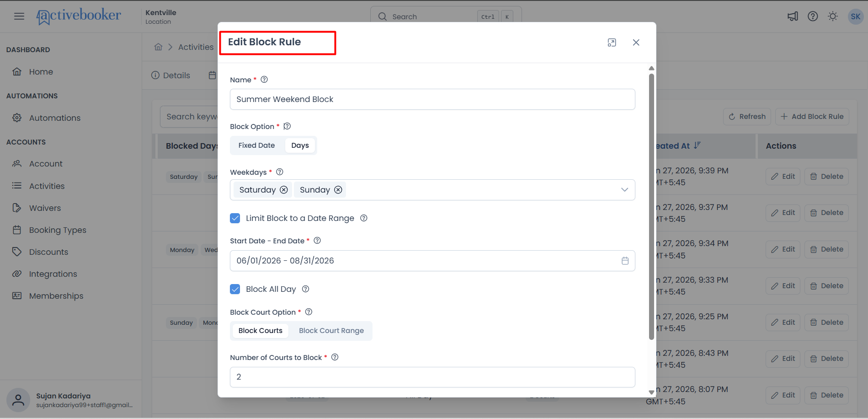Open the Sujan Kadariya profile at bottom
The height and width of the screenshot is (419, 868).
click(x=71, y=400)
